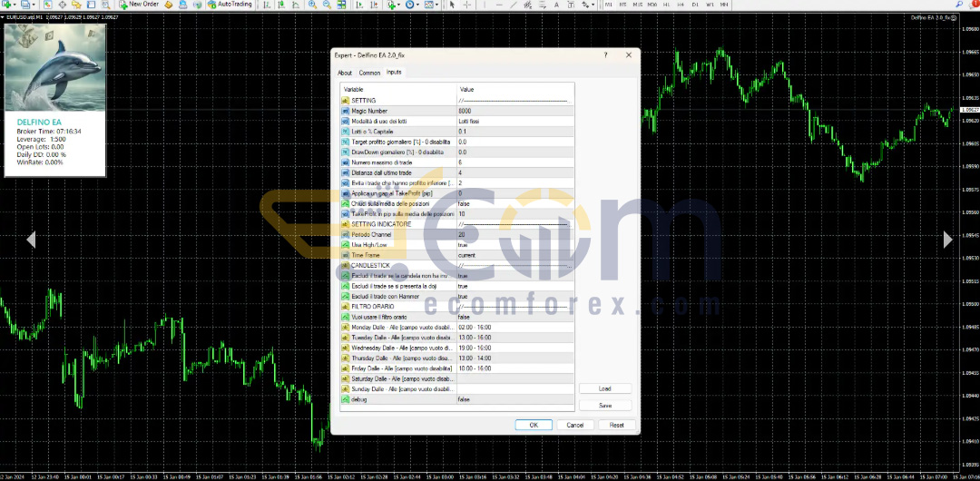
Task: Select the cursor arrow tool
Action: pos(451,5)
